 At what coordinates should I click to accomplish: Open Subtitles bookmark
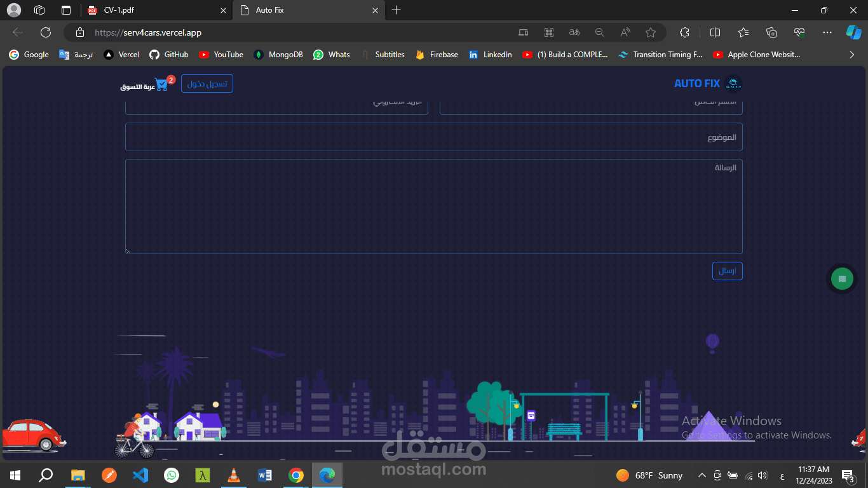click(x=383, y=55)
